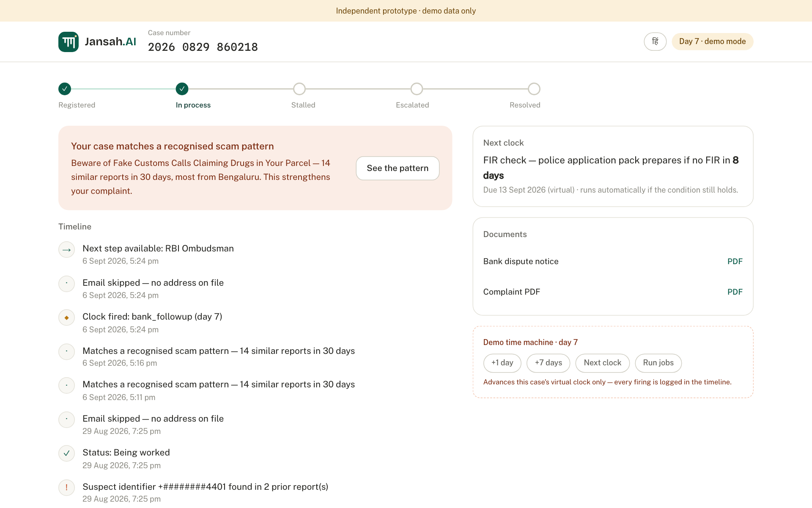Click the 'Independent prototype · demo data only' banner text
Image resolution: width=812 pixels, height=508 pixels.
pos(406,11)
